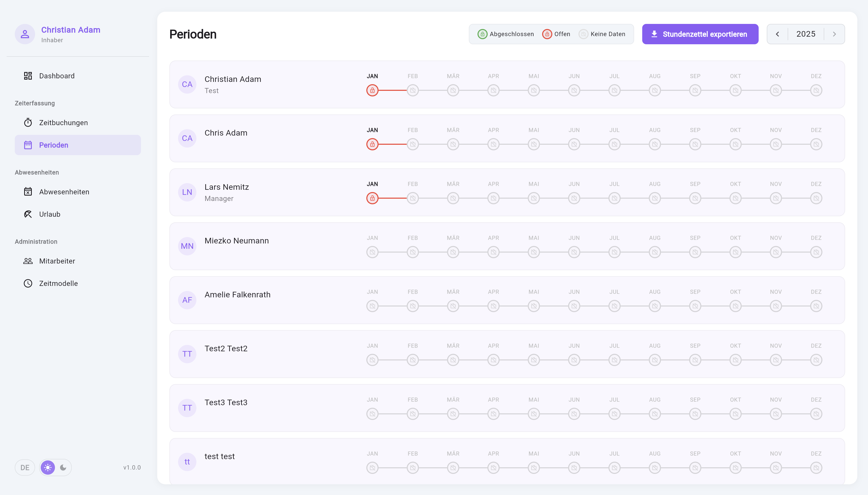Go to next year chevron
Viewport: 868px width, 495px height.
834,34
